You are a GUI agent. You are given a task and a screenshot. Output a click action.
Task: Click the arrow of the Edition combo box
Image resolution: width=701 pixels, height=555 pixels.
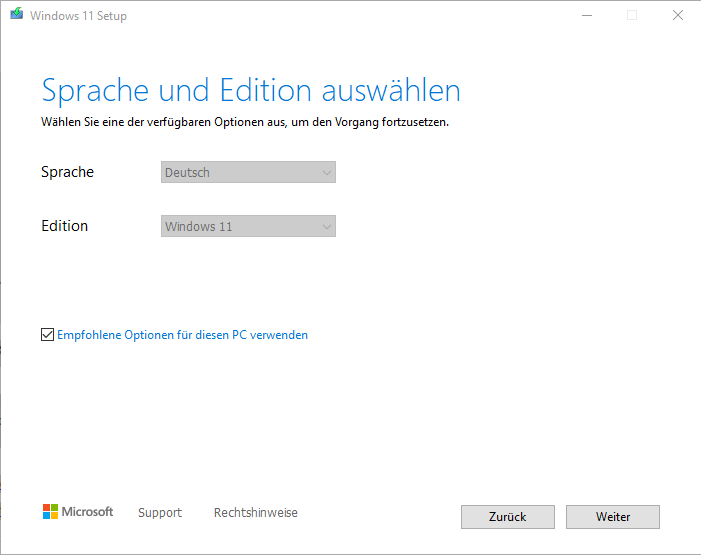pos(326,227)
